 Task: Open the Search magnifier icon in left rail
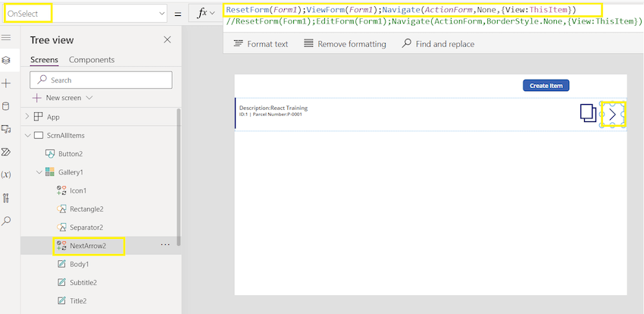pos(6,221)
